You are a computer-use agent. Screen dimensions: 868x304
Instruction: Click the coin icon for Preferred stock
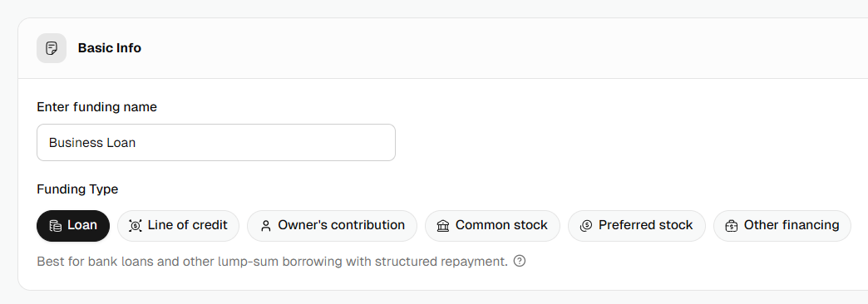(586, 226)
